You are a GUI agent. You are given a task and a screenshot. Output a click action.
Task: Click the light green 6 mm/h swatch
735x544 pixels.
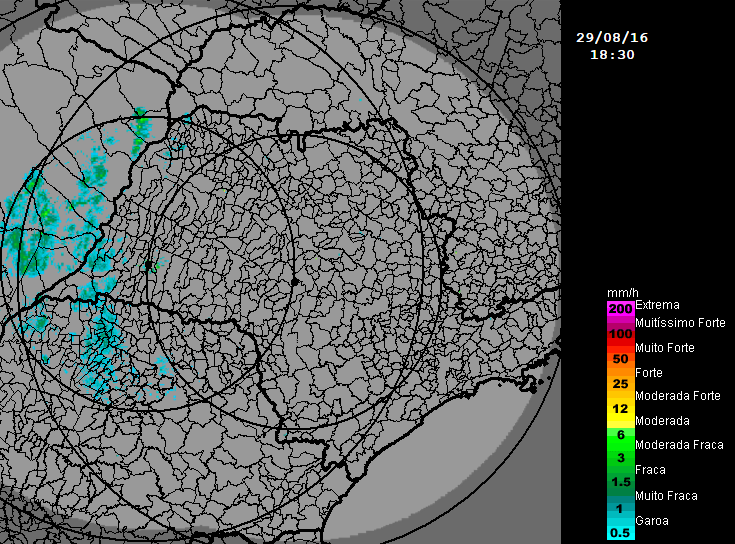point(620,434)
